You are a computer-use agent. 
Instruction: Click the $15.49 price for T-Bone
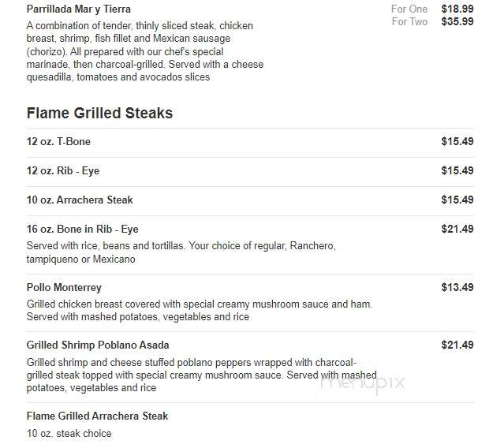tap(457, 141)
